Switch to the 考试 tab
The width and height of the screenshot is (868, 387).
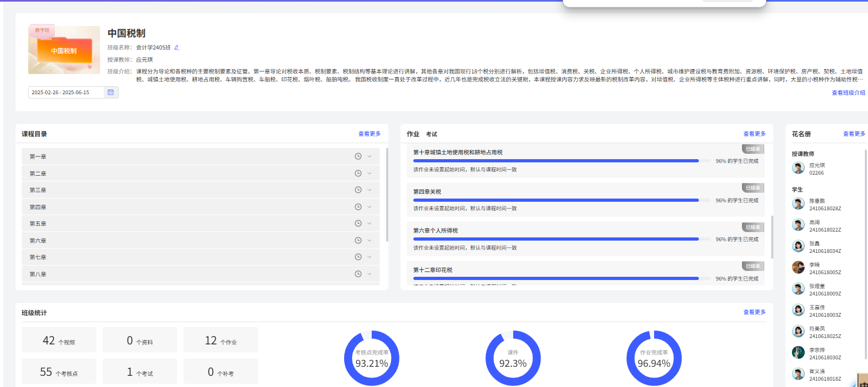431,134
